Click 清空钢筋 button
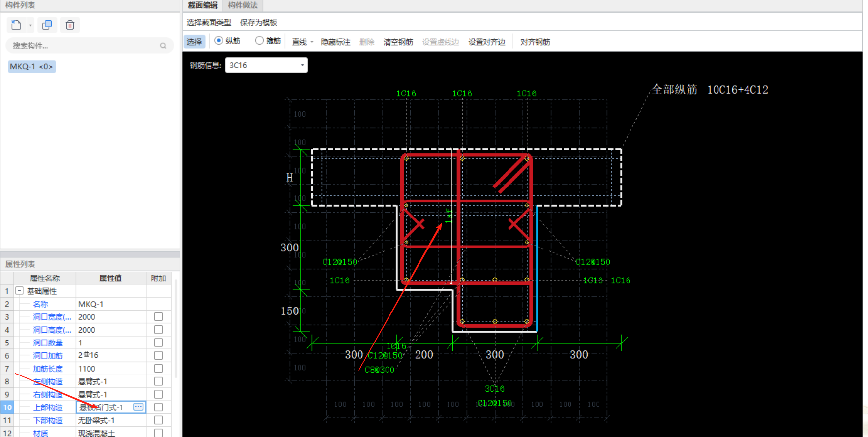Image resolution: width=868 pixels, height=437 pixels. 398,42
